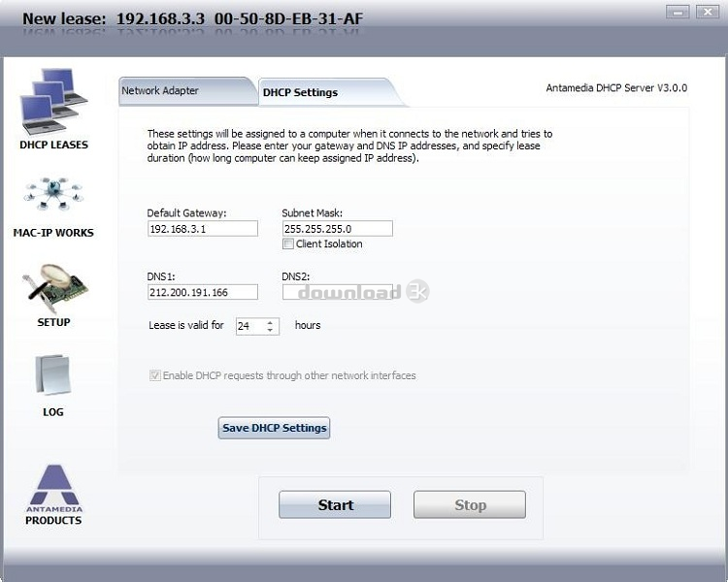Click the New lease 192.168.3.3 header text
728x582 pixels.
click(x=193, y=19)
